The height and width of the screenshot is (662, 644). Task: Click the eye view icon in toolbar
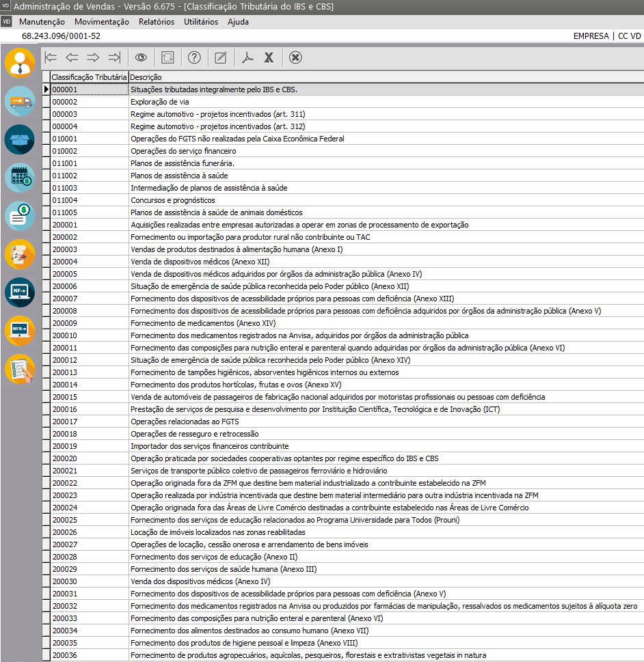pyautogui.click(x=142, y=57)
